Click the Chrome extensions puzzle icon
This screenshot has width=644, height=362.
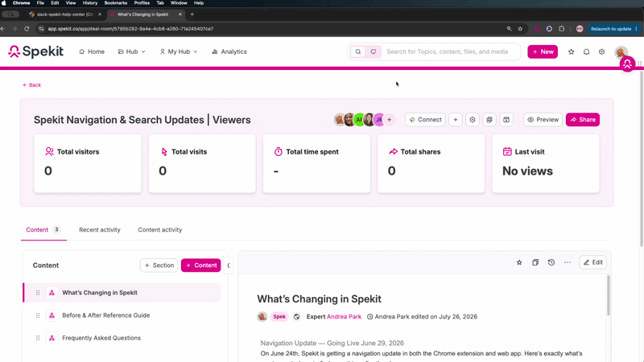coord(561,29)
